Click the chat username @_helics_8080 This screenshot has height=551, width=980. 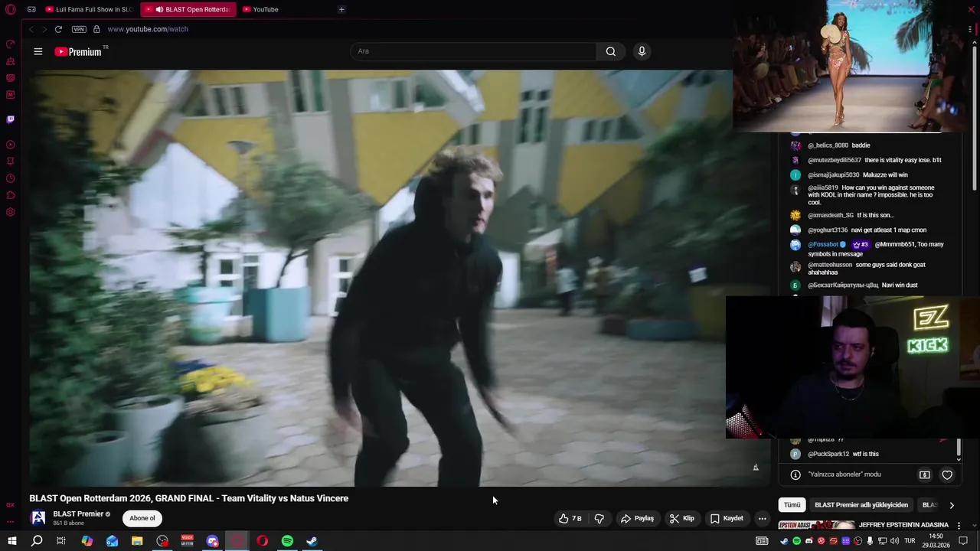coord(828,145)
